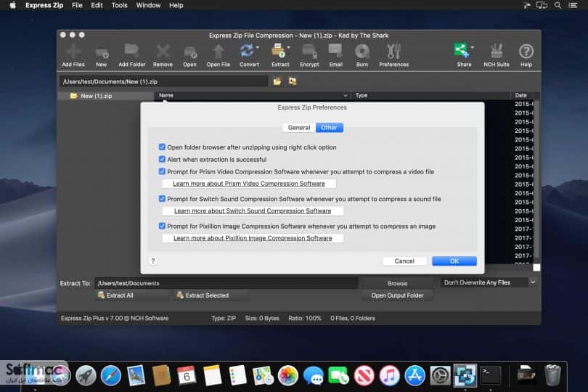Open Safari from the dock
The width and height of the screenshot is (588, 392).
pyautogui.click(x=110, y=376)
